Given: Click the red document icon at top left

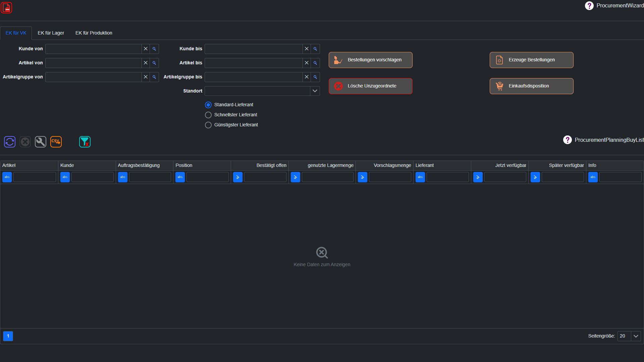Looking at the screenshot, I should [7, 8].
